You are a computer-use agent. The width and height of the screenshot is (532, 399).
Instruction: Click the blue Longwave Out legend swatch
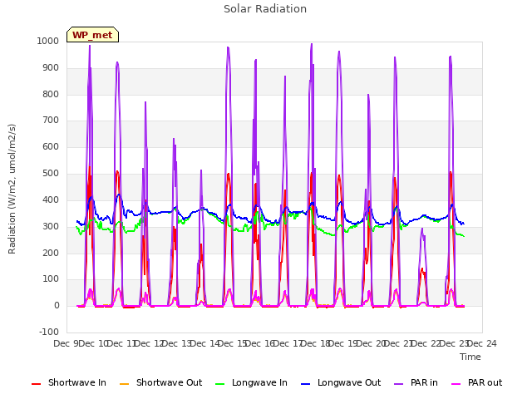(305, 384)
